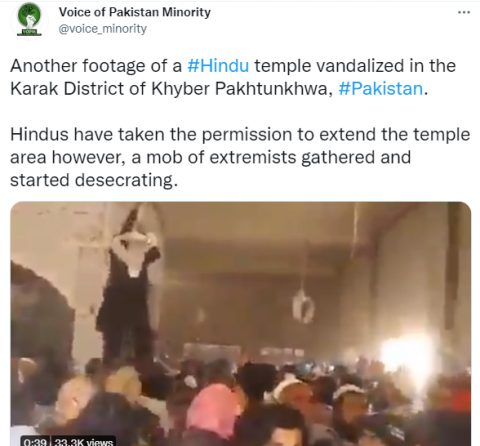Click the words 'mob of extremists' in the tweet
The width and height of the screenshot is (480, 446).
[x=221, y=157]
